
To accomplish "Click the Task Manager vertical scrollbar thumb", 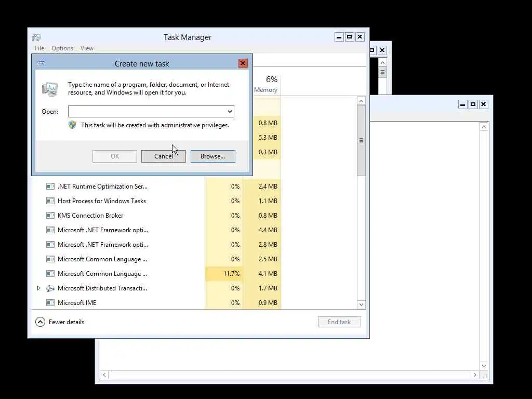I will coord(361,140).
